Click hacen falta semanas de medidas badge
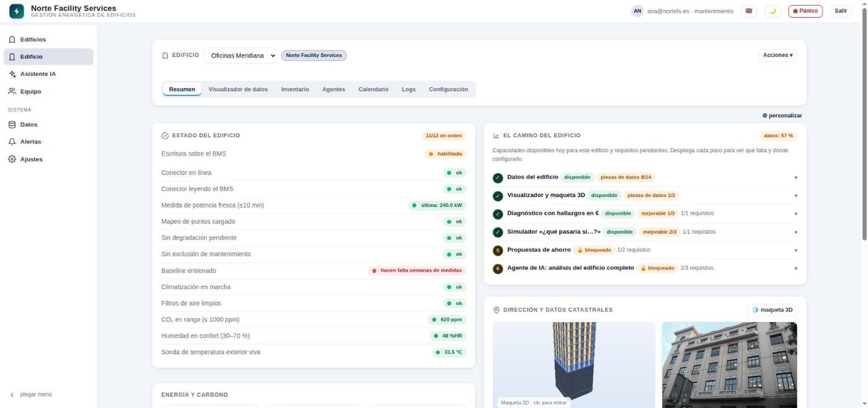 pos(417,270)
